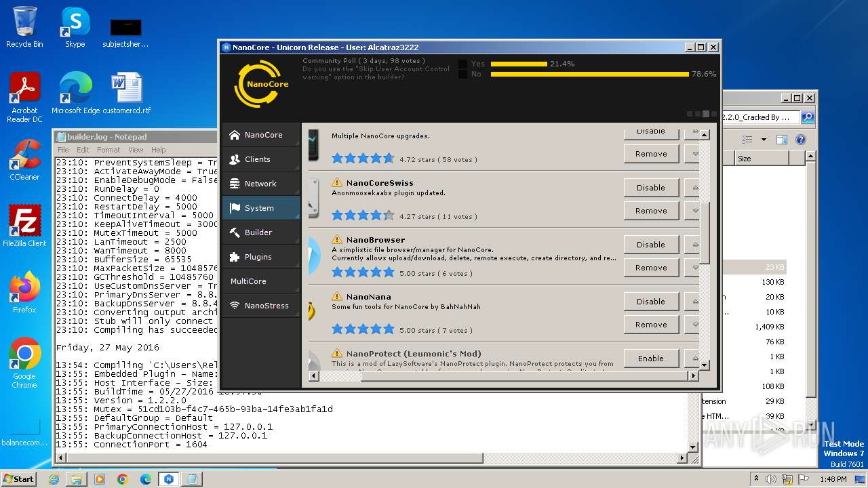Click the plugin list scroll right arrow
This screenshot has width=868, height=488.
[693, 375]
